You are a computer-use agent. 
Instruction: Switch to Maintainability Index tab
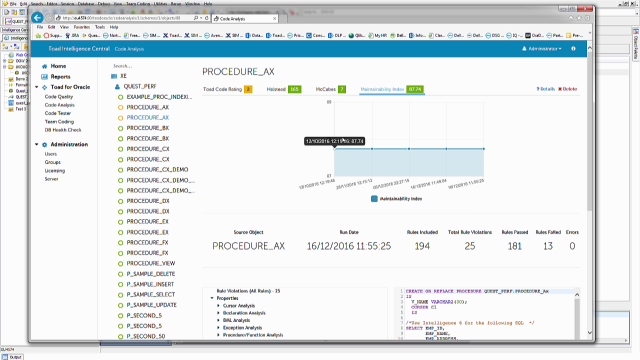(392, 89)
